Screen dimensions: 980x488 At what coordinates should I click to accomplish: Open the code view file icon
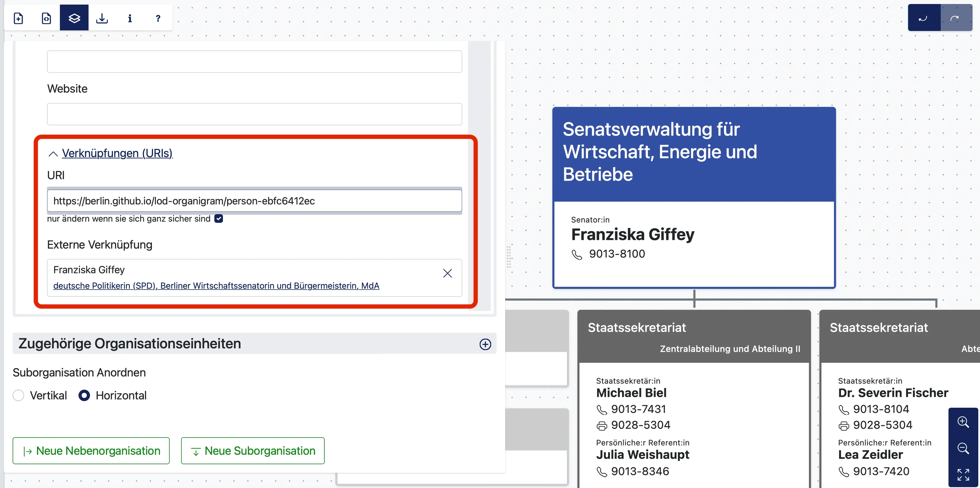coord(46,17)
